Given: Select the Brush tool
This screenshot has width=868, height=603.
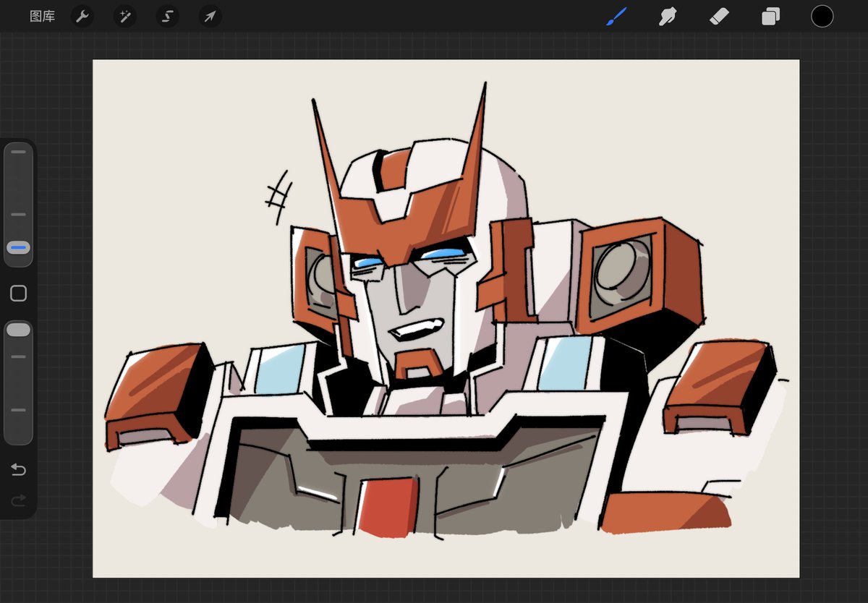Looking at the screenshot, I should (x=616, y=16).
